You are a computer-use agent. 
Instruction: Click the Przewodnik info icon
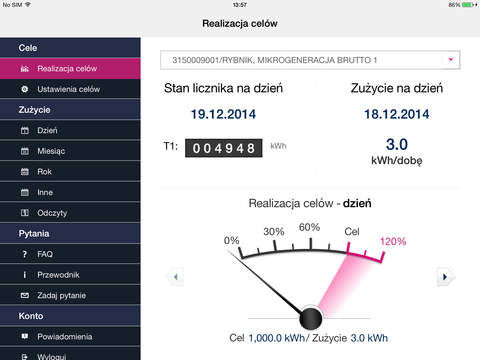point(24,275)
